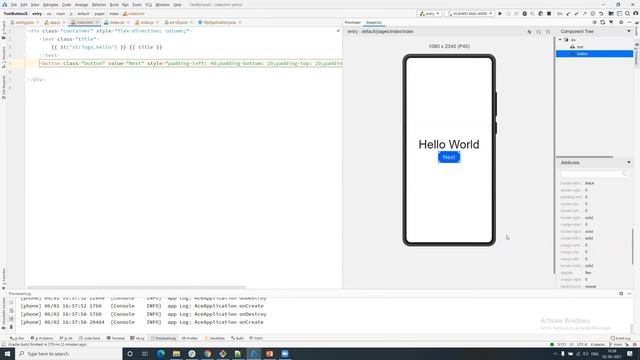Open the entry module dropdown
This screenshot has height=360, width=640.
tap(429, 13)
